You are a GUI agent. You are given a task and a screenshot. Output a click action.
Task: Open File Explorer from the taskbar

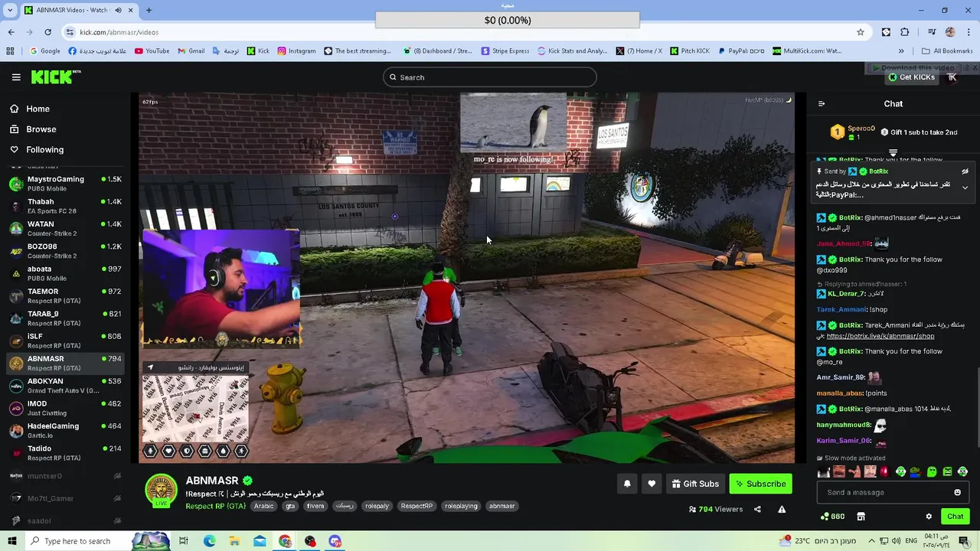point(234,541)
